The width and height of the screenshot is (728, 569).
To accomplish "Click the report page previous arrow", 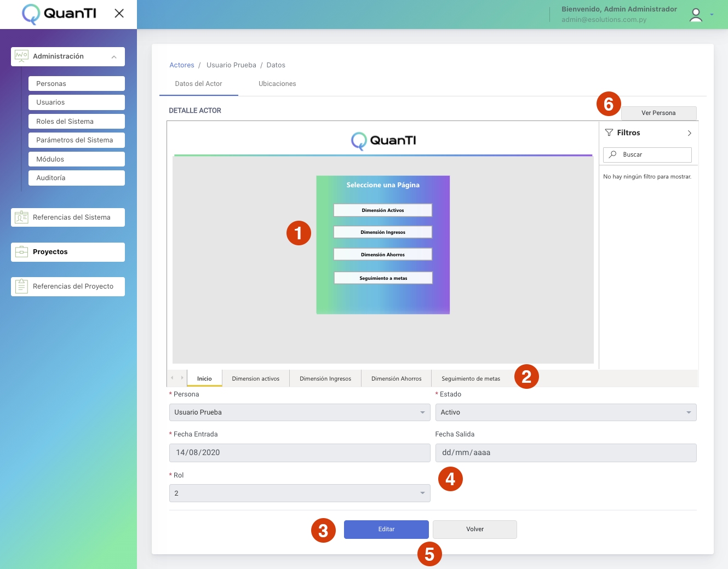I will click(x=172, y=378).
